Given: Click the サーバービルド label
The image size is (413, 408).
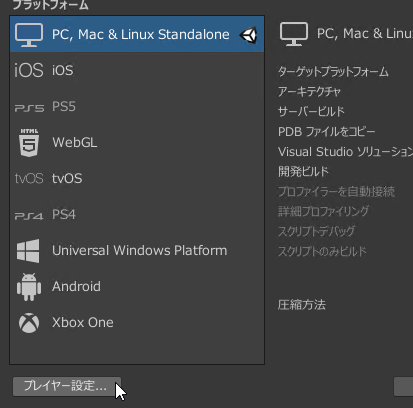Looking at the screenshot, I should (311, 111).
